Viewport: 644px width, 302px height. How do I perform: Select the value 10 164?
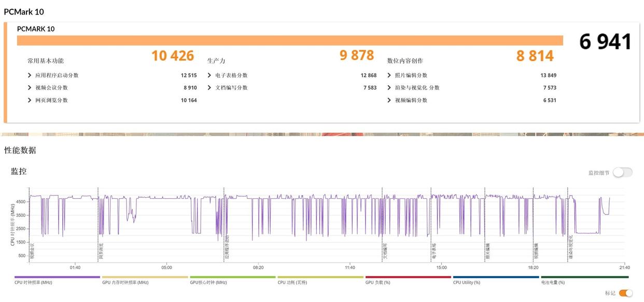coord(189,100)
